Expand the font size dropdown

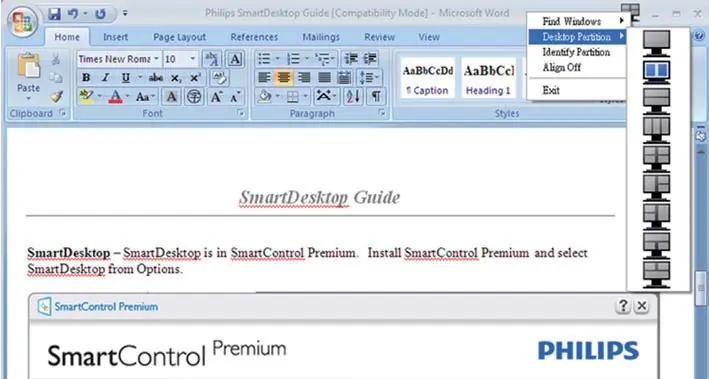click(193, 59)
